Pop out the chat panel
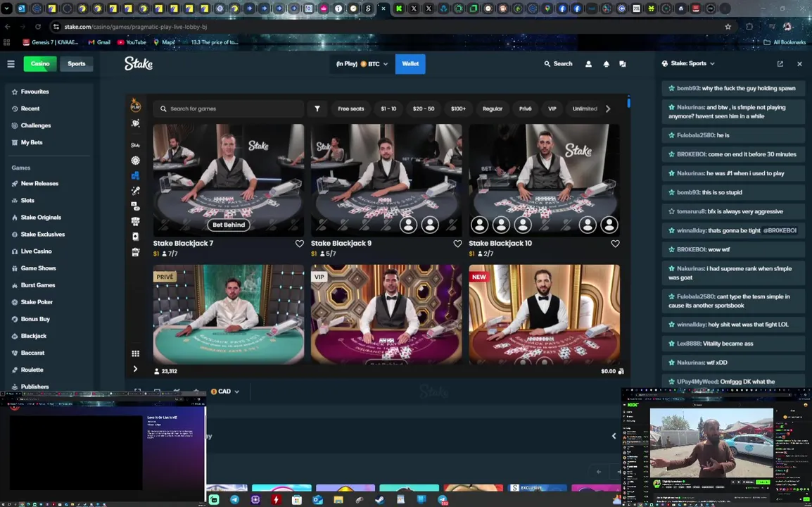Screen dimensions: 812x507 click(x=780, y=64)
